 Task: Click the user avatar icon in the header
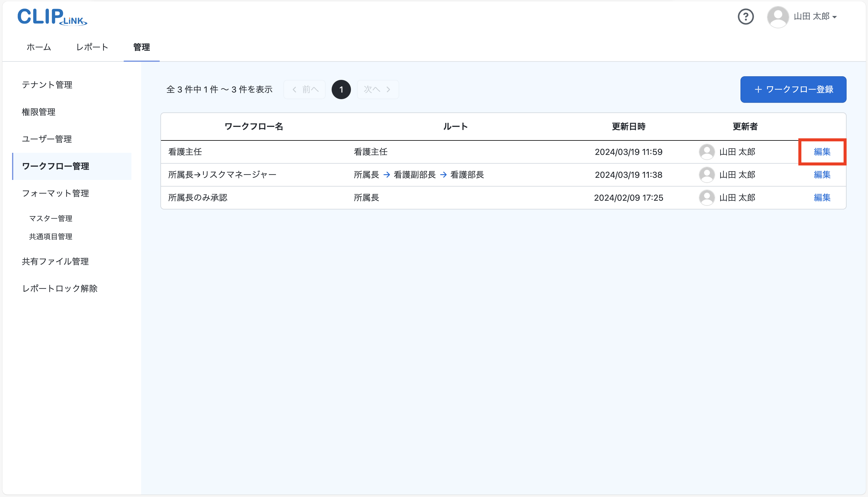pyautogui.click(x=778, y=16)
